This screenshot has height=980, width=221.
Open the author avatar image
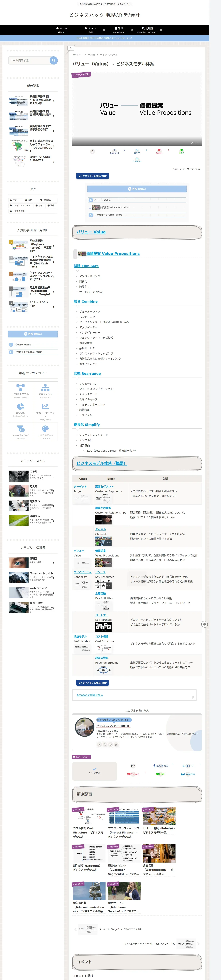(x=85, y=727)
